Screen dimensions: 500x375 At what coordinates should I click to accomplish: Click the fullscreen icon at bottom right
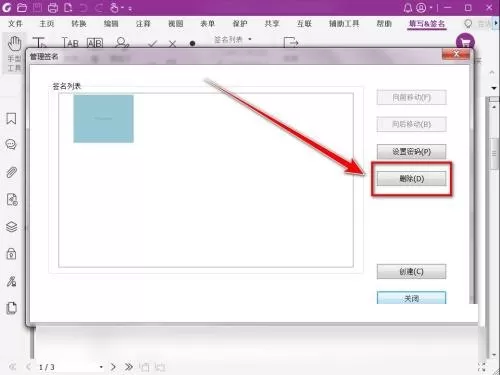482,367
